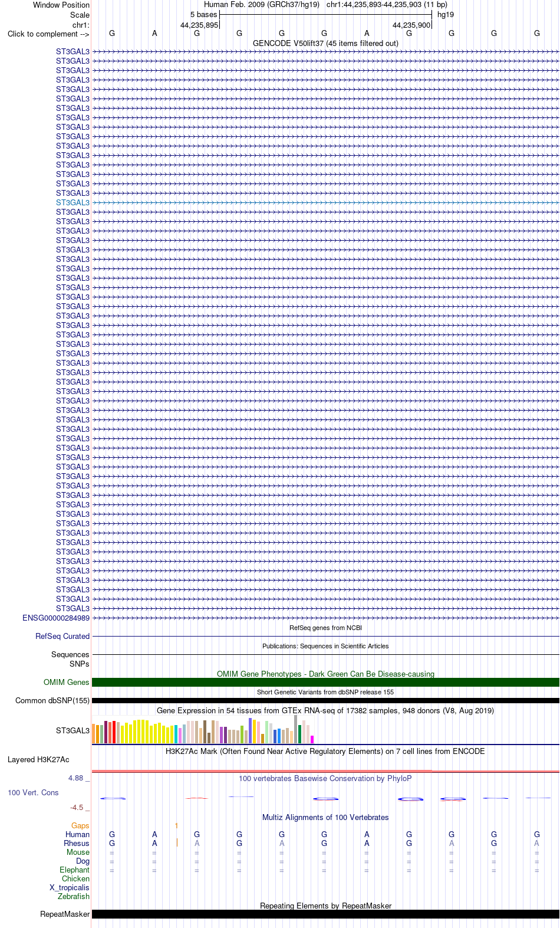Select the "RepeatMasker" track label
The image size is (560, 928).
coord(65,914)
